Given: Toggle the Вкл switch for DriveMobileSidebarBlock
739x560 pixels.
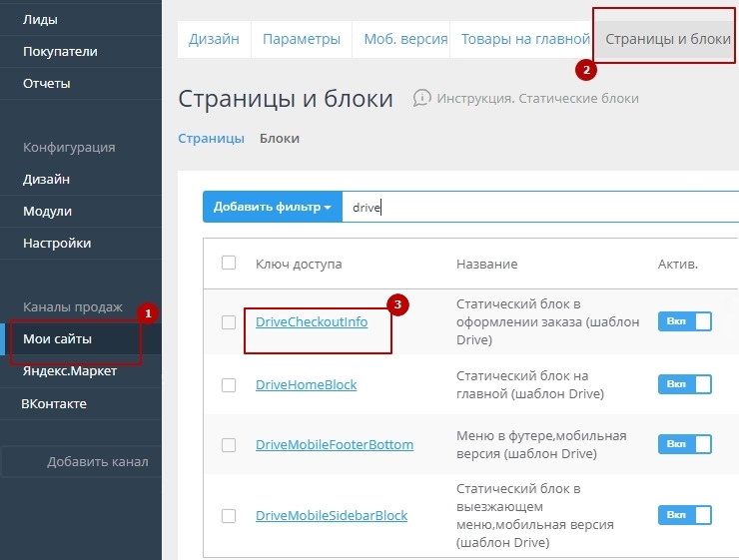Looking at the screenshot, I should point(685,515).
